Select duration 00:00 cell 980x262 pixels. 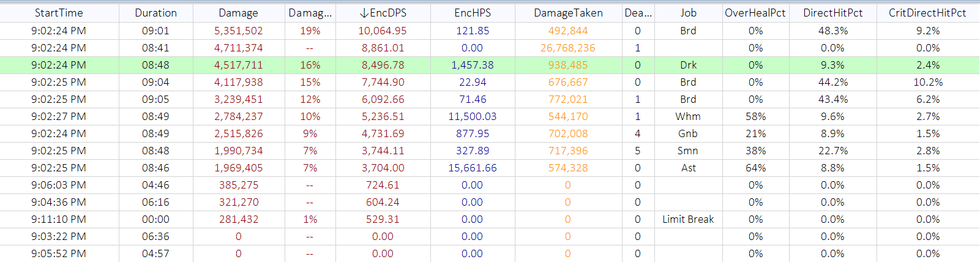pyautogui.click(x=155, y=219)
